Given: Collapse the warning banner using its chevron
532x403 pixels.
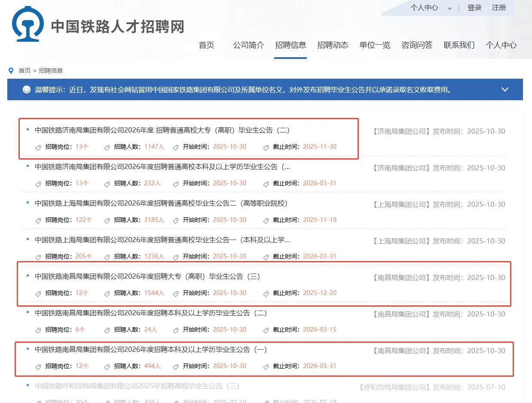Looking at the screenshot, I should point(505,89).
